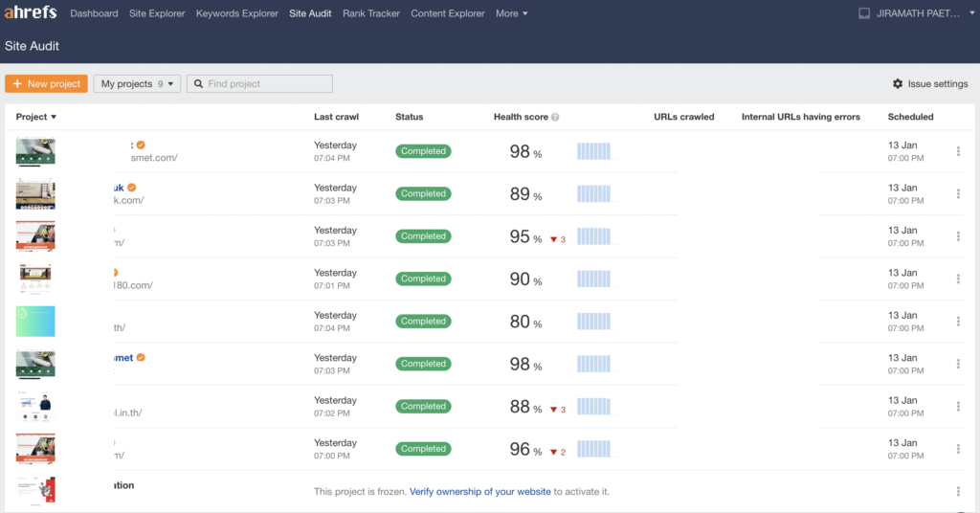Image resolution: width=980 pixels, height=513 pixels.
Task: Click the Scheduled column header
Action: tap(911, 117)
